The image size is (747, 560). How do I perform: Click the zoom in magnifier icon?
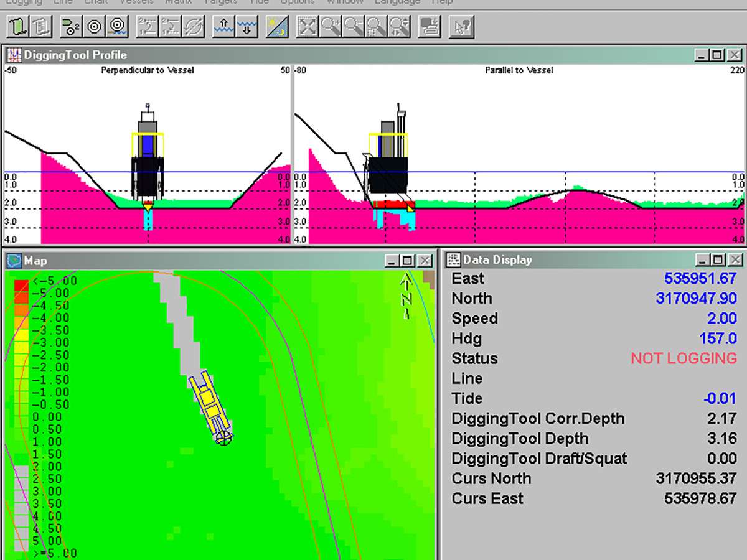(330, 27)
